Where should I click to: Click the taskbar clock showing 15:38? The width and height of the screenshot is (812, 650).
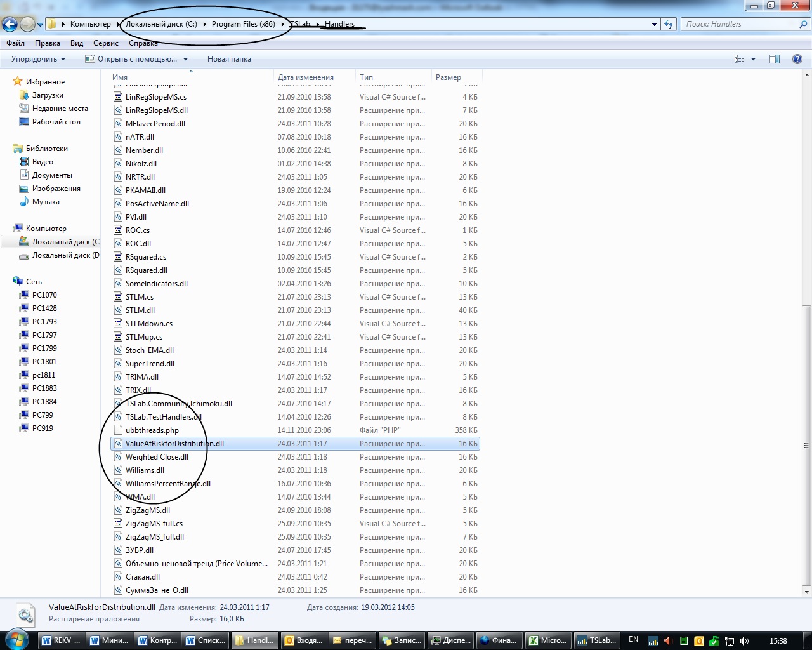[778, 641]
